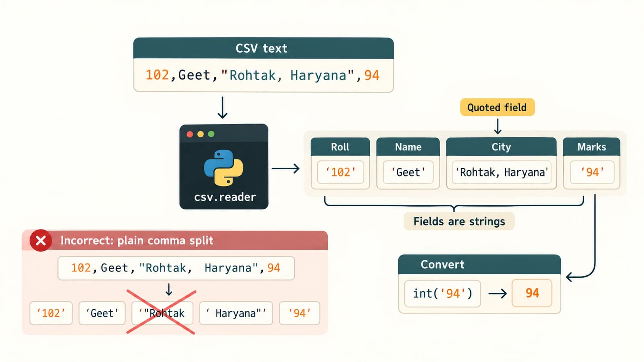Screen dimensions: 644x362
Task: Click the red X error icon
Action: pyautogui.click(x=40, y=240)
